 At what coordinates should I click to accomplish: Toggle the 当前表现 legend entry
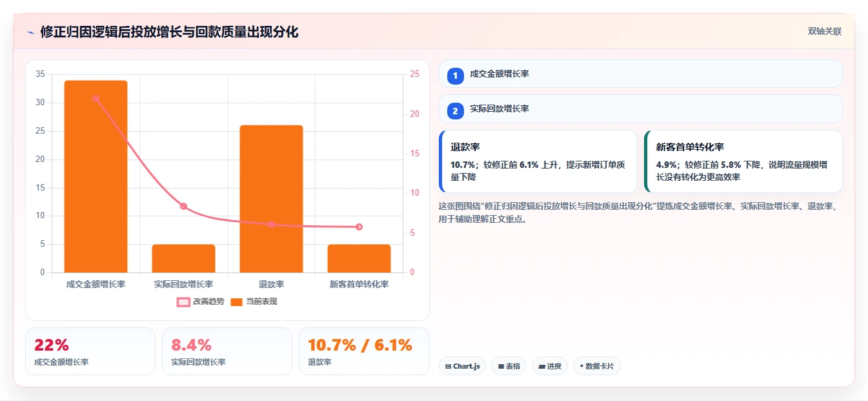[254, 302]
